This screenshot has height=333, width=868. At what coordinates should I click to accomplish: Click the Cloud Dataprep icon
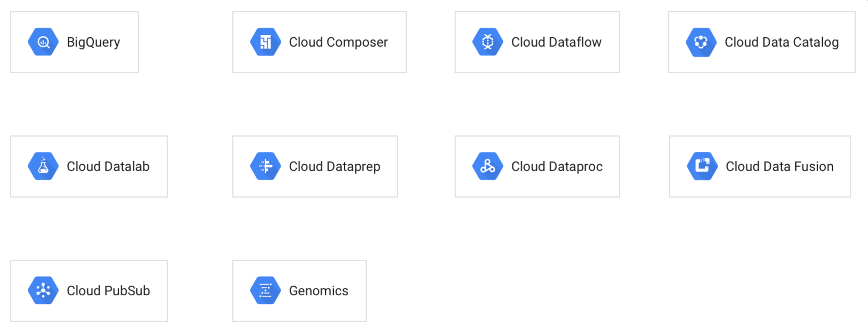[x=265, y=166]
